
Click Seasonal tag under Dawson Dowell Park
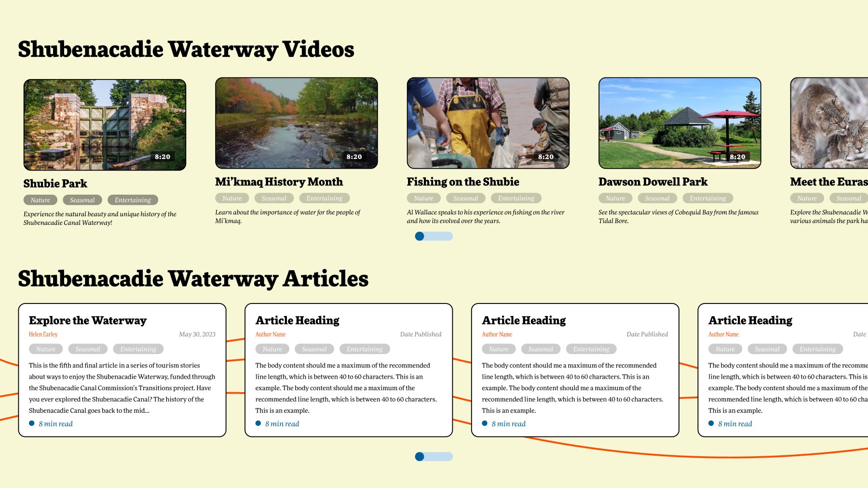pyautogui.click(x=657, y=198)
